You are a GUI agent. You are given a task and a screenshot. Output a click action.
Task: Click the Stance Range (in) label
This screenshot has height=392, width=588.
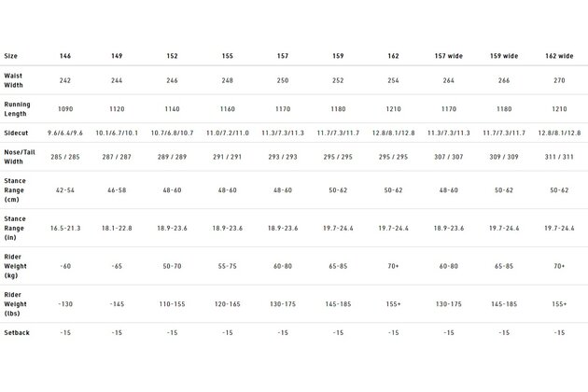point(15,228)
